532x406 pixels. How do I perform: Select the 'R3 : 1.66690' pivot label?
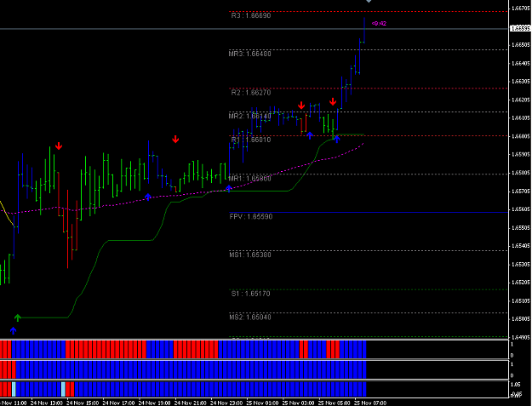point(251,15)
